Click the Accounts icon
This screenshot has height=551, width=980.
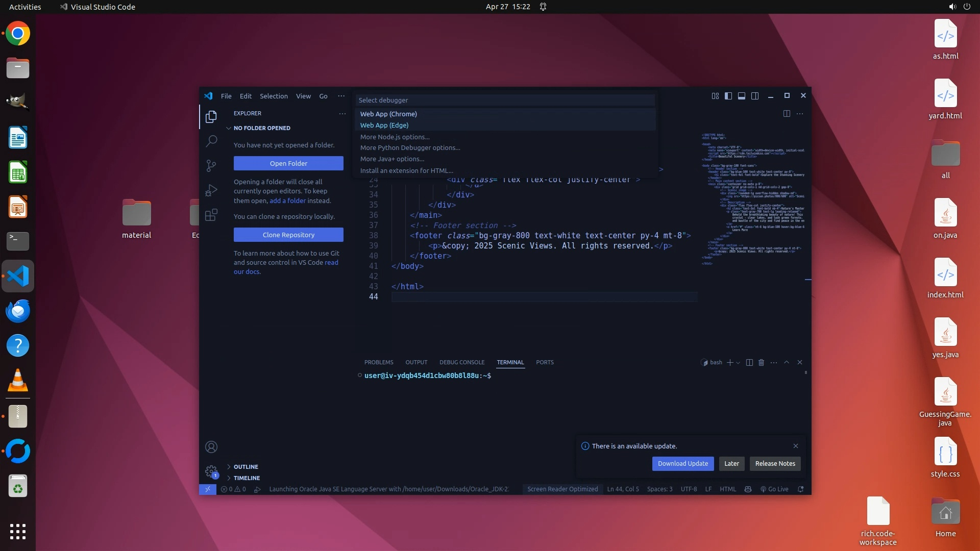coord(211,447)
